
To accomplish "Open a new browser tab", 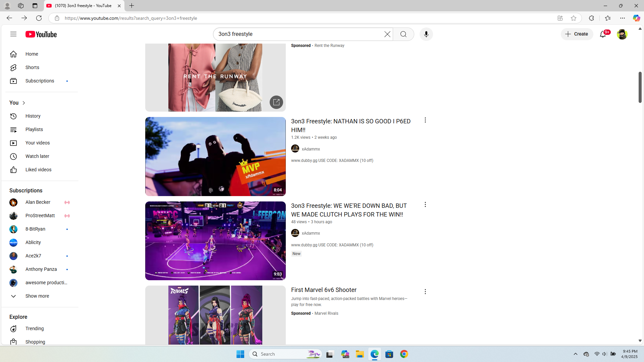I will (131, 6).
